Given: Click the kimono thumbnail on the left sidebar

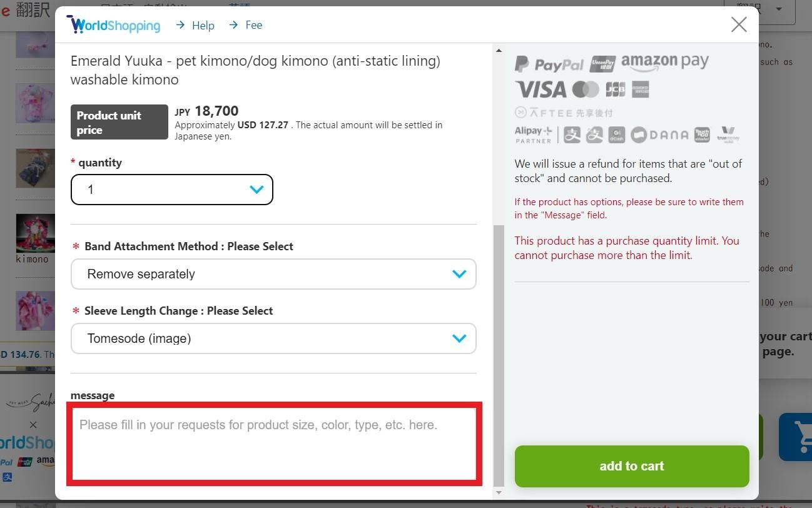Looking at the screenshot, I should point(36,233).
